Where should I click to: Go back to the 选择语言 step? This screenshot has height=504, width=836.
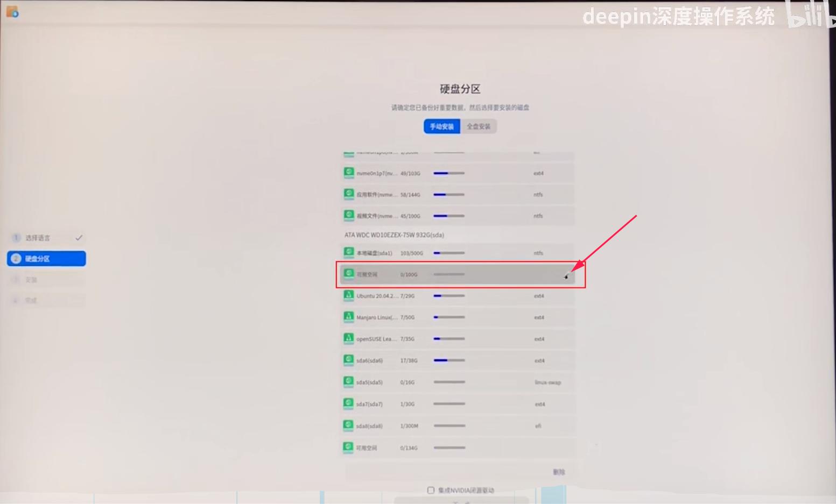46,238
